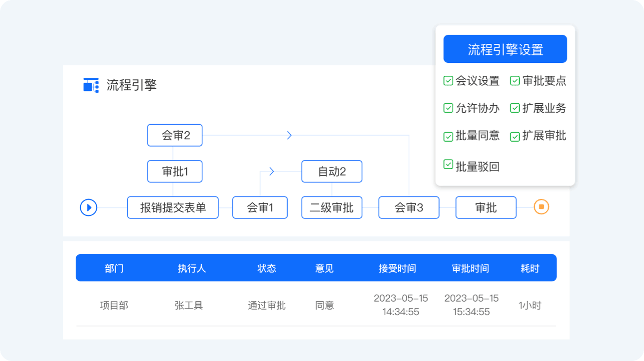Click the 审批时间 column header
The height and width of the screenshot is (361, 644).
(x=471, y=268)
